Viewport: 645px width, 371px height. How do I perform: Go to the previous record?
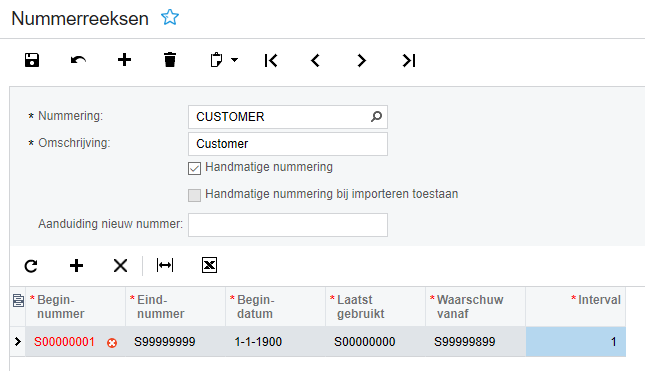316,60
